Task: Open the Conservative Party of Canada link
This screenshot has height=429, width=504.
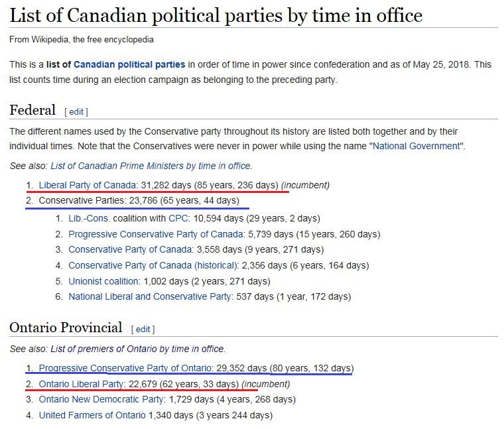Action: click(x=130, y=250)
